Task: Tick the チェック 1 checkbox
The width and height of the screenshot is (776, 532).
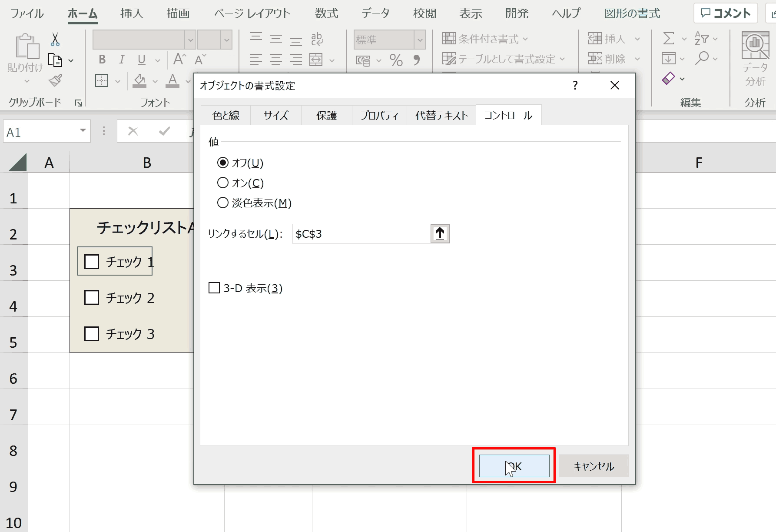Action: pos(92,262)
